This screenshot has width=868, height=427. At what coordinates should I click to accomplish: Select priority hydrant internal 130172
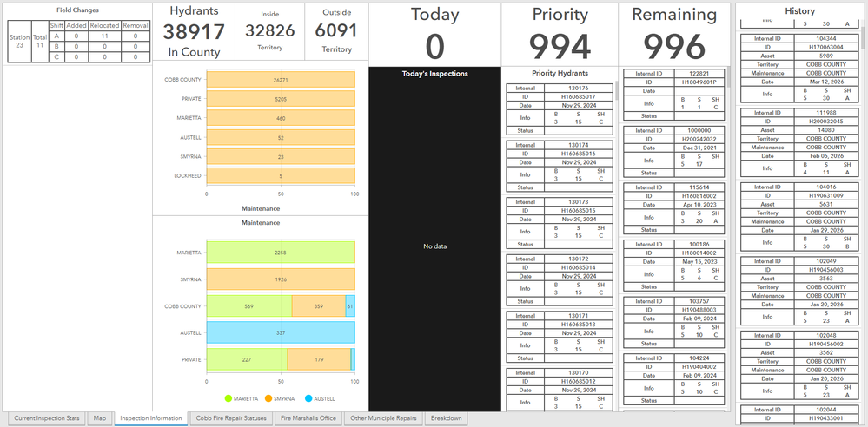pos(578,259)
